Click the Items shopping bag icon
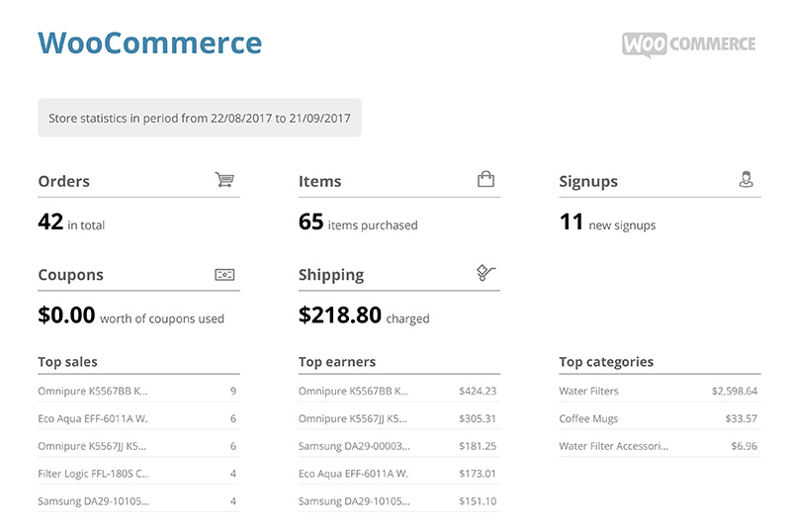 click(485, 179)
